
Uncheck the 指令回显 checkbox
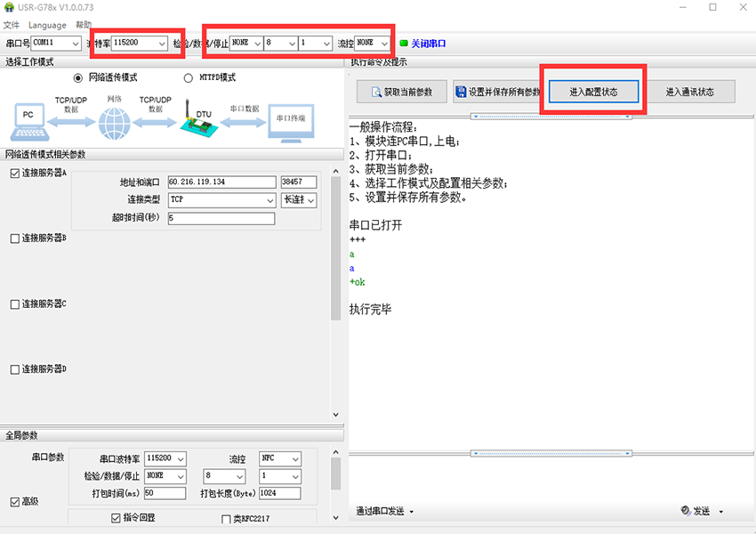point(116,518)
